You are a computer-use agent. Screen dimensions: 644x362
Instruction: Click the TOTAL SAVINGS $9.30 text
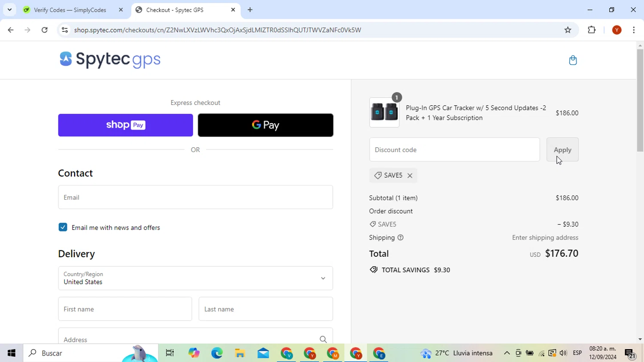point(416,270)
